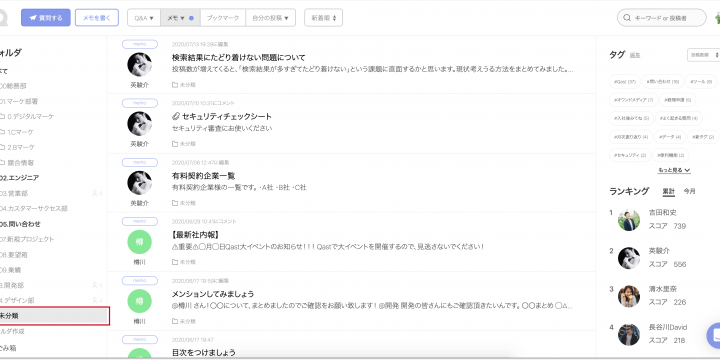Click green 樽川 avatar on 【最新社内報】 post
The height and width of the screenshot is (360, 720).
tap(140, 242)
